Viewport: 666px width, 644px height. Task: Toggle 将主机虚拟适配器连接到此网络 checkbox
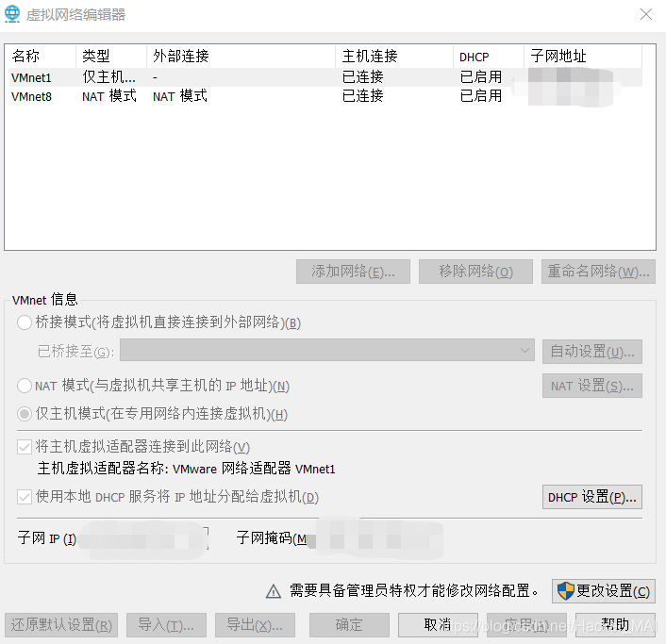pyautogui.click(x=25, y=447)
